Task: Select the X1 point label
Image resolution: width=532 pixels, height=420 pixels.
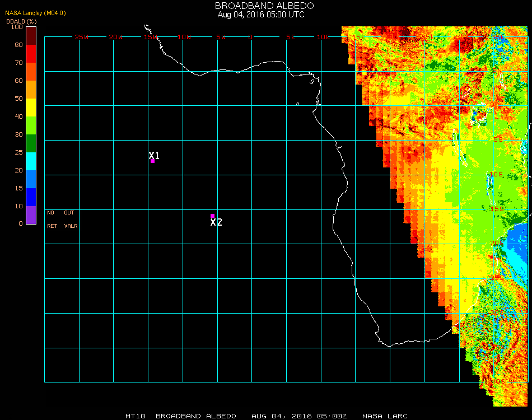Action: coord(155,156)
